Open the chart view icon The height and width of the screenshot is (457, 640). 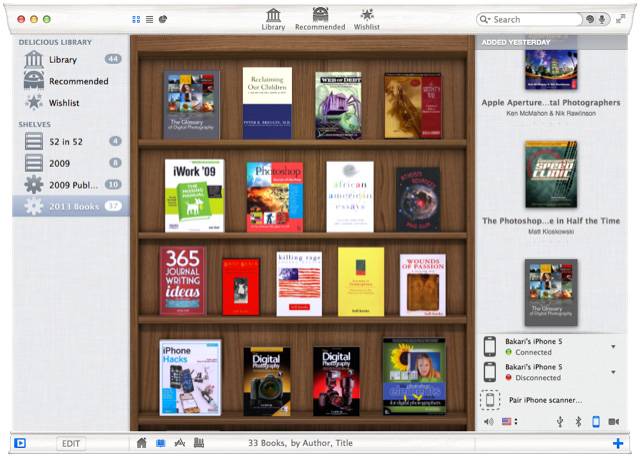[163, 19]
